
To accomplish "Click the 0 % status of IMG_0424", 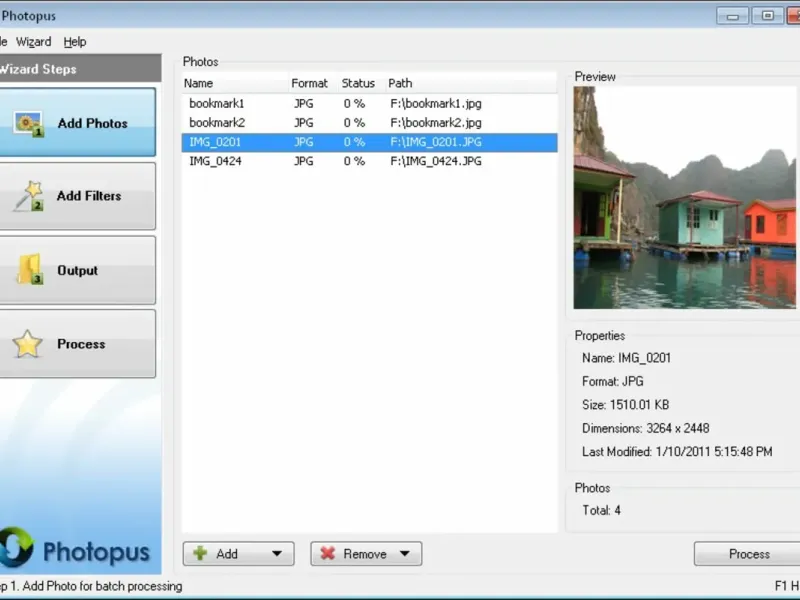I will tap(354, 161).
